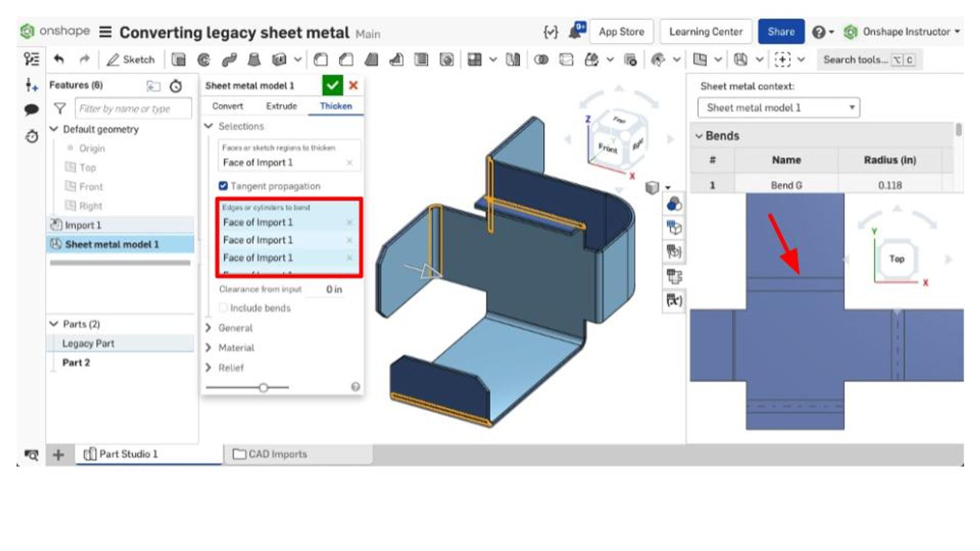Click the redo arrow in toolbar
Viewport: 980px width, 551px height.
[85, 59]
